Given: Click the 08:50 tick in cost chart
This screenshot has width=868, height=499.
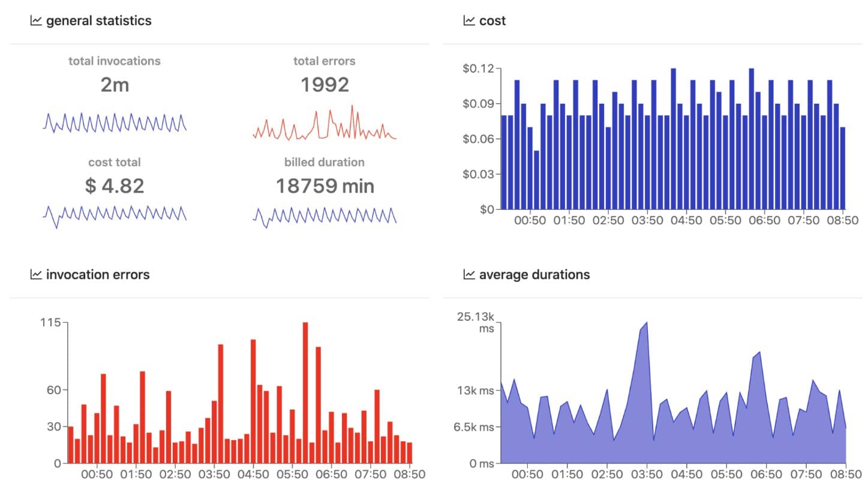Looking at the screenshot, I should (x=843, y=221).
